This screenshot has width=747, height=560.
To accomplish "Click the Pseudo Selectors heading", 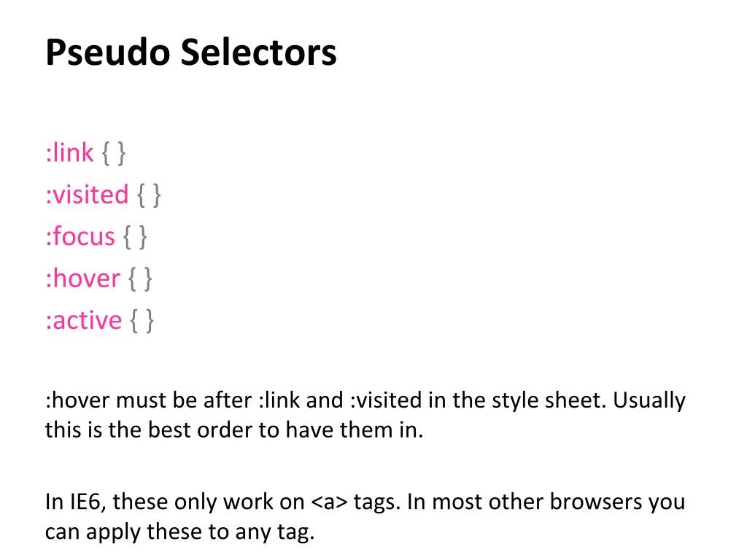I will pyautogui.click(x=191, y=52).
